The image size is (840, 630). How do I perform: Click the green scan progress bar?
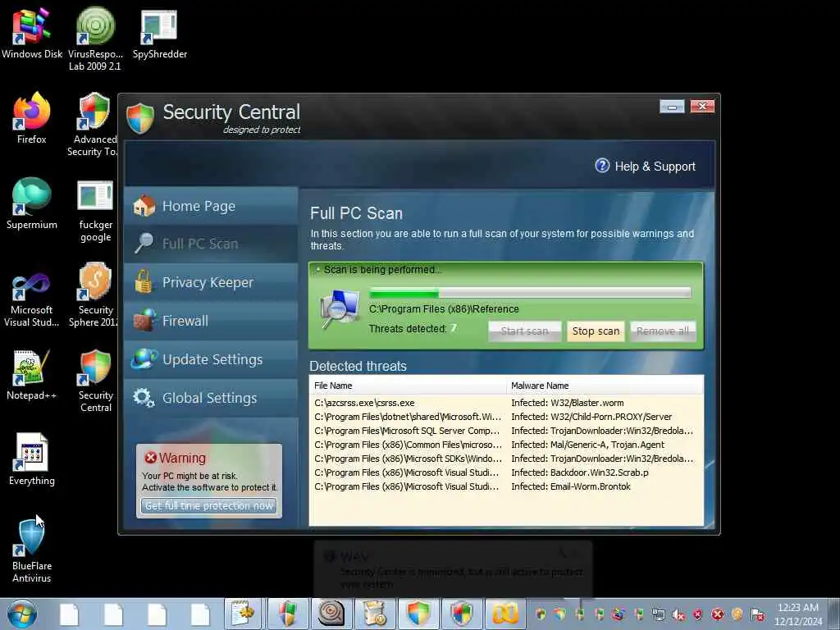(530, 293)
